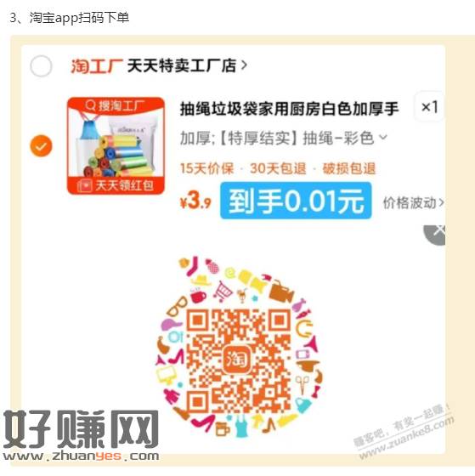Click the ×1 quantity stepper
Image resolution: width=475 pixels, height=476 pixels.
(x=429, y=107)
